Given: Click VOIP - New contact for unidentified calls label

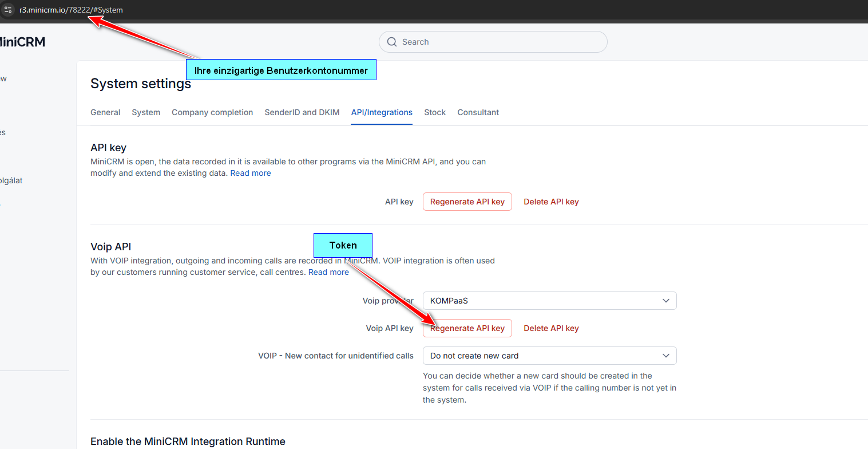Looking at the screenshot, I should tap(336, 356).
